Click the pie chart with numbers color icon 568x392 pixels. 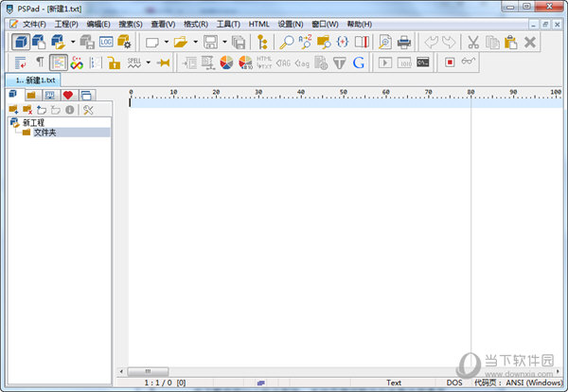coord(245,62)
